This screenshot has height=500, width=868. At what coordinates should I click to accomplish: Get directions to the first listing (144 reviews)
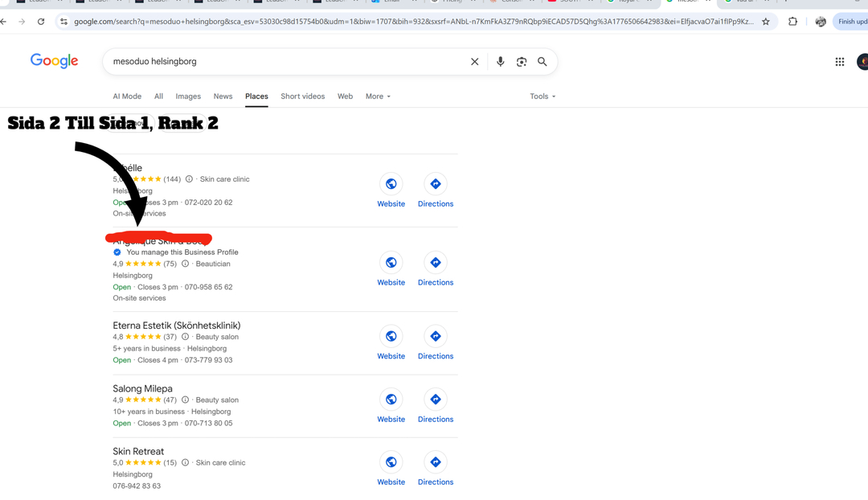click(x=435, y=190)
